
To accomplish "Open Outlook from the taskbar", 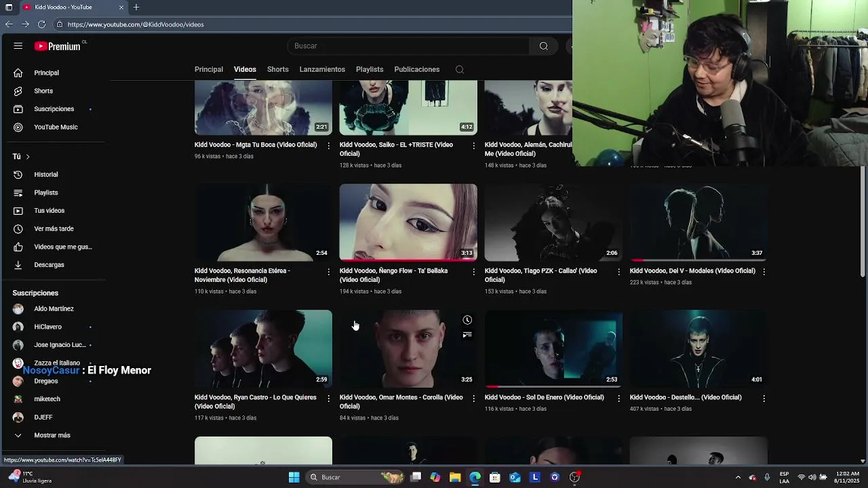I will pyautogui.click(x=515, y=477).
